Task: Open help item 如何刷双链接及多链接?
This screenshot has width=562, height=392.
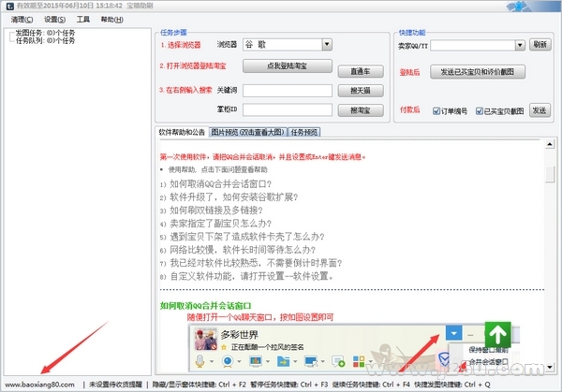Action: click(216, 211)
